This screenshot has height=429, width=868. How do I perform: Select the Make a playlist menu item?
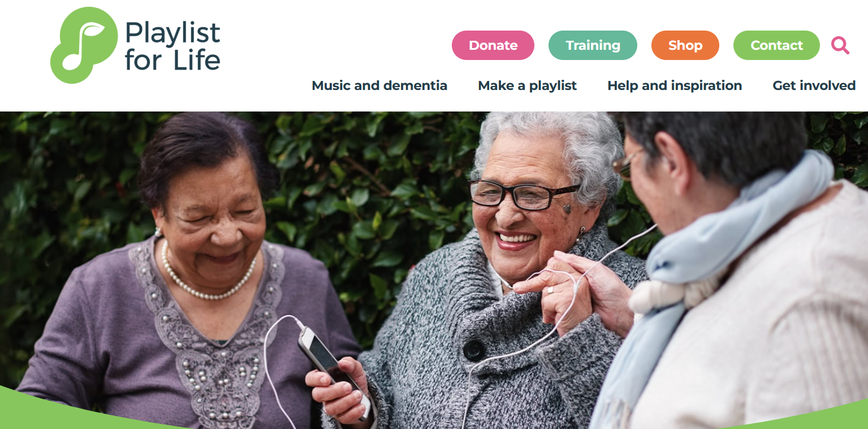[527, 85]
